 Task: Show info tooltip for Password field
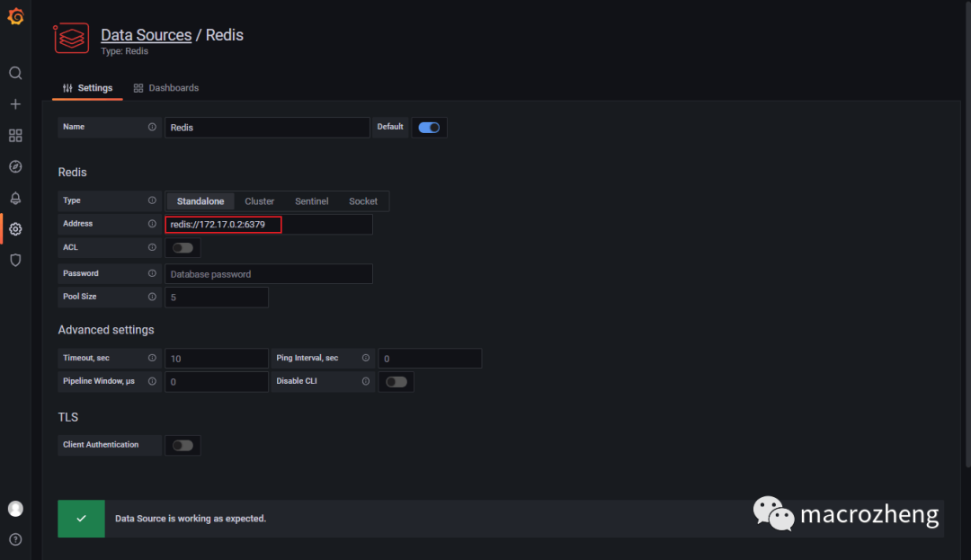tap(152, 273)
